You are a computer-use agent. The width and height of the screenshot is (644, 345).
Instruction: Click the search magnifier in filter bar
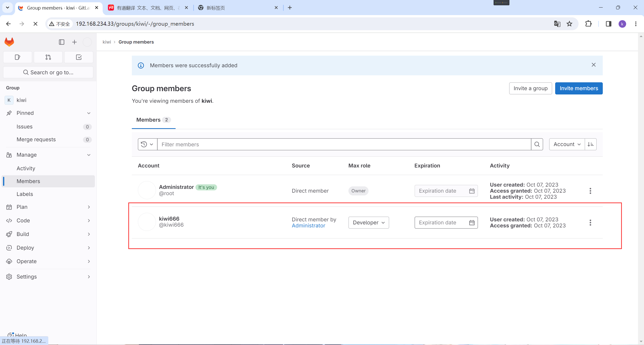pos(537,144)
